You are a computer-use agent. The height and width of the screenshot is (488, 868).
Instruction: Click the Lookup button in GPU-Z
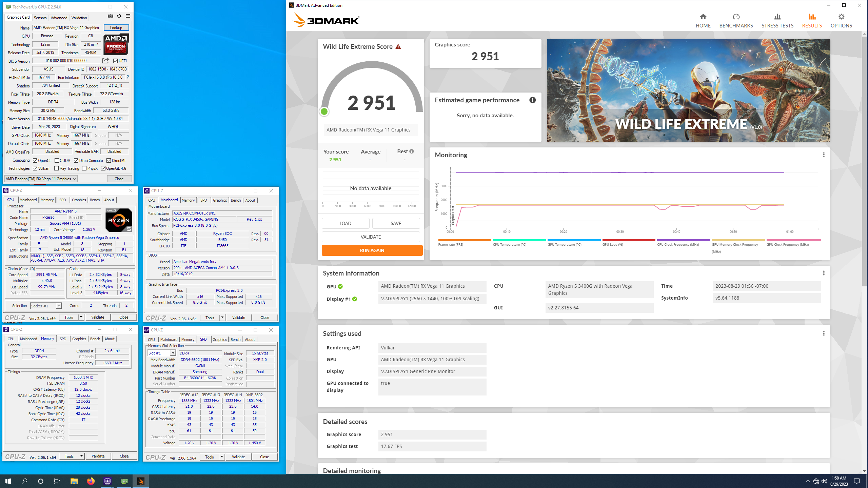tap(116, 28)
